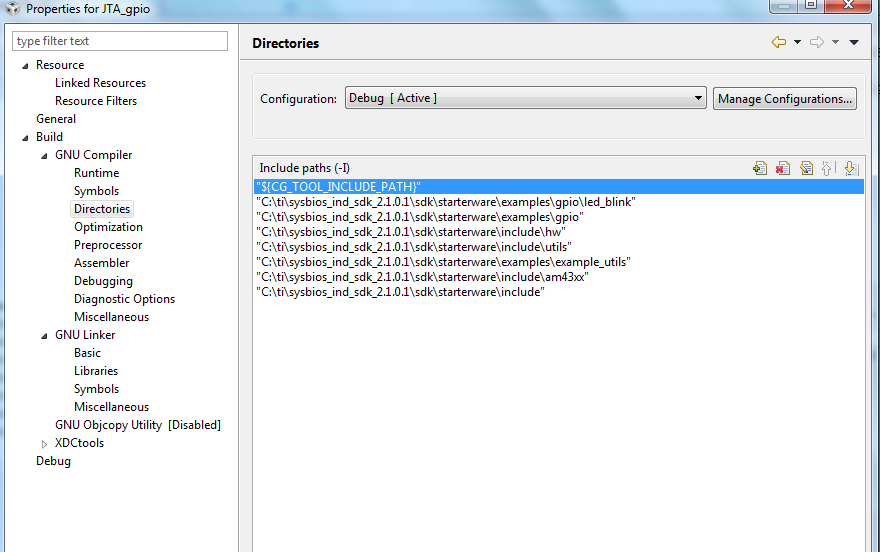
Task: Select Resource in the tree
Action: (x=60, y=65)
